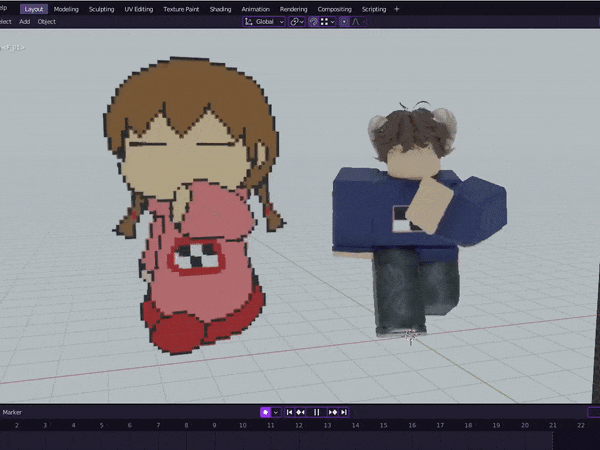Open the UV Editing workspace tab
Screen dimensions: 600x450
[x=139, y=9]
